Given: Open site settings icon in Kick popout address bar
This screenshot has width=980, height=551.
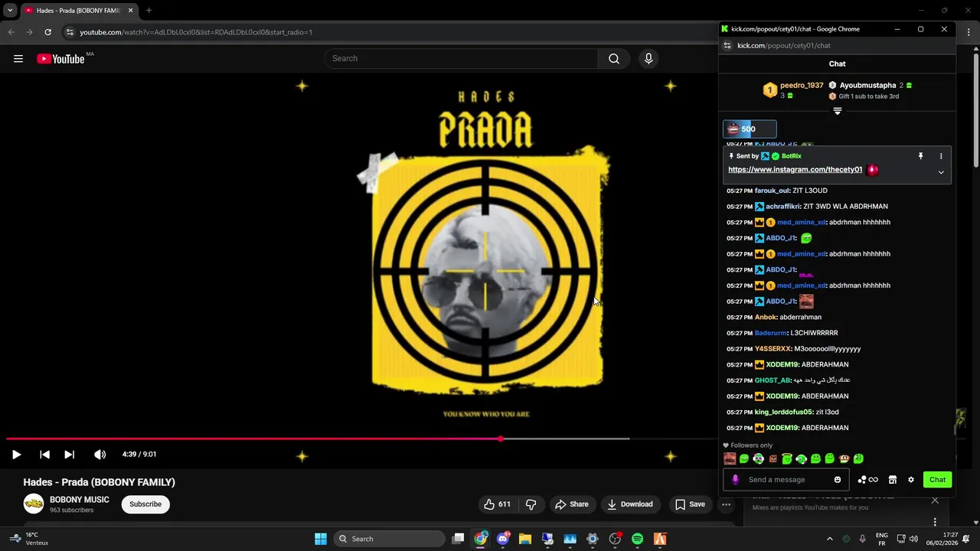Looking at the screenshot, I should click(x=727, y=46).
